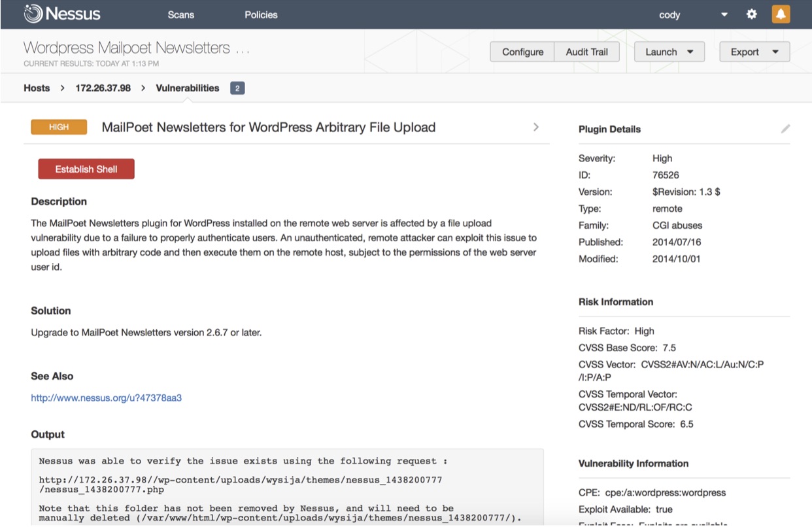The image size is (812, 527).
Task: Click the HIGH severity badge
Action: click(x=59, y=127)
